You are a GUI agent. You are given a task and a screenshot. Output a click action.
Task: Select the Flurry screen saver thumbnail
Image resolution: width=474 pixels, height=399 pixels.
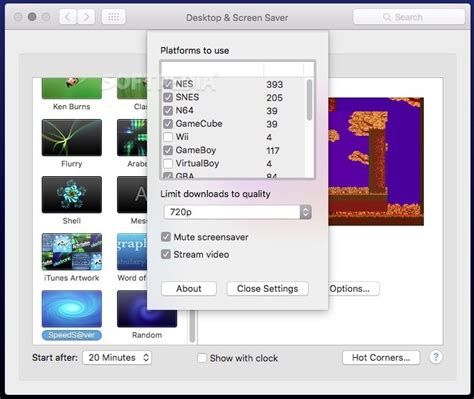click(72, 137)
